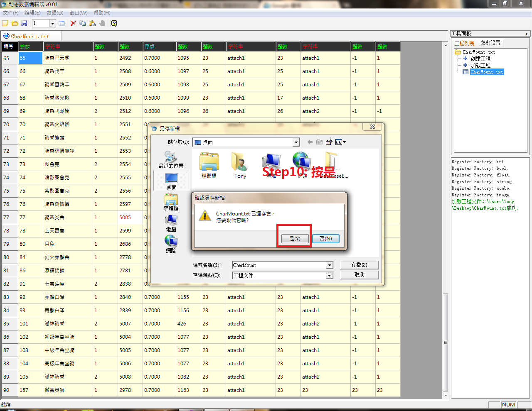Click the filename field containing CharMount
Viewport: 532px width, 411px height.
click(279, 265)
